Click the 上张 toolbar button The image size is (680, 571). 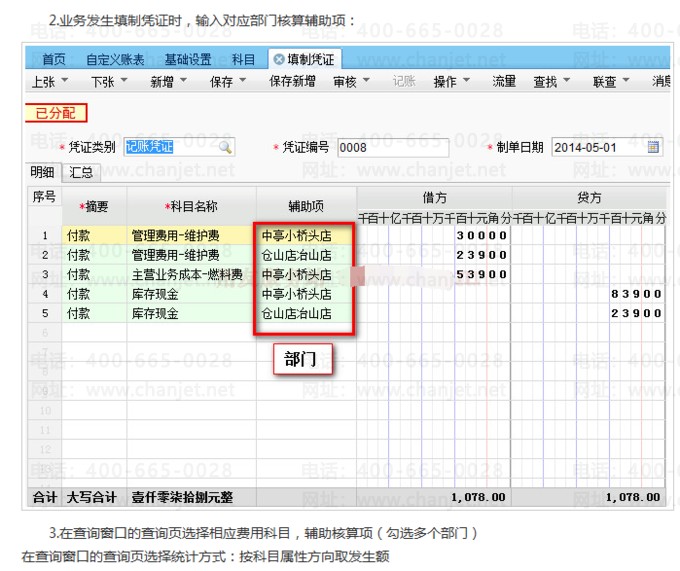click(43, 81)
